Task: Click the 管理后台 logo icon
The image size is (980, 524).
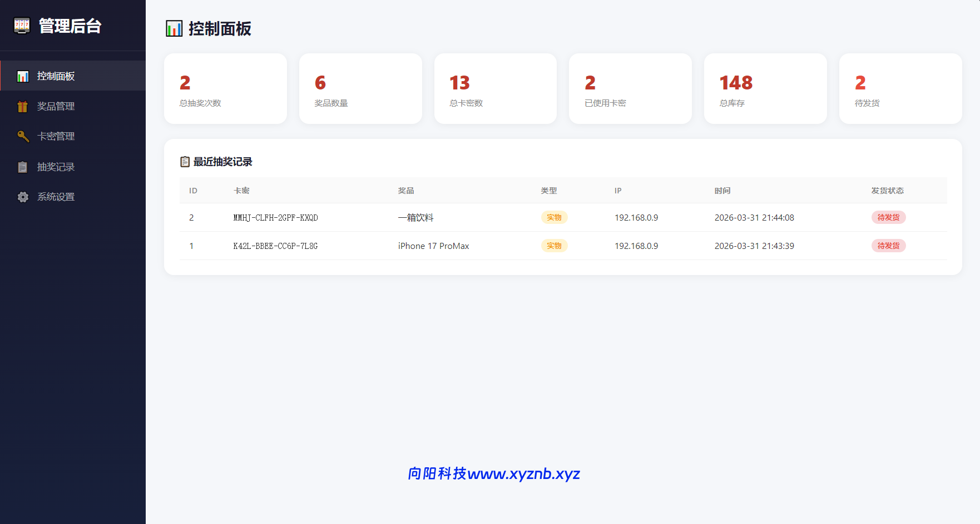Action: [22, 26]
